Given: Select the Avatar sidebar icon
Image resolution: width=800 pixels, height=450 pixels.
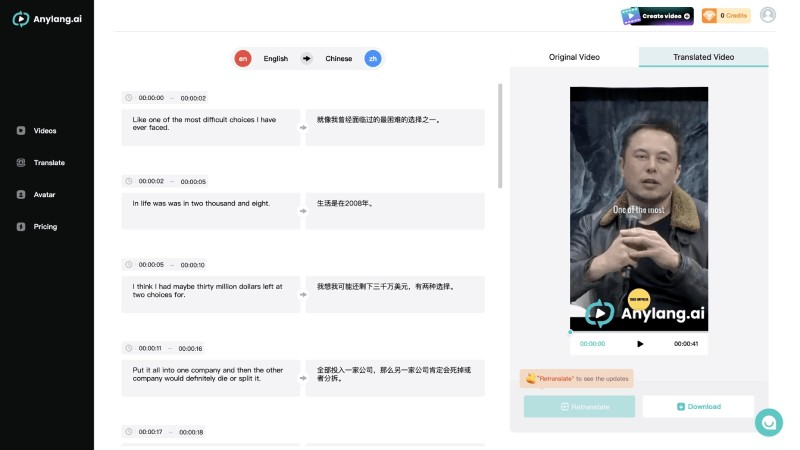Looking at the screenshot, I should pyautogui.click(x=21, y=195).
